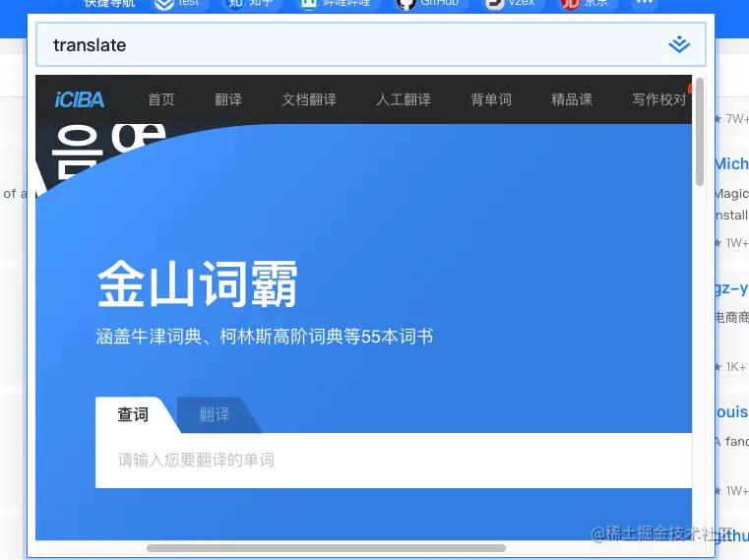The image size is (749, 560).
Task: Click the iCIBA logo
Action: pos(80,99)
